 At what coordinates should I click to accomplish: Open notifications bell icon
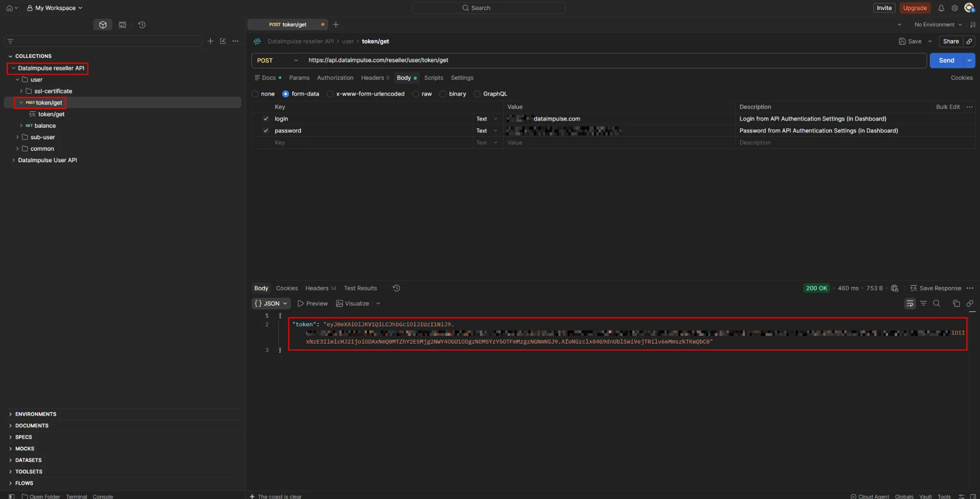[941, 8]
